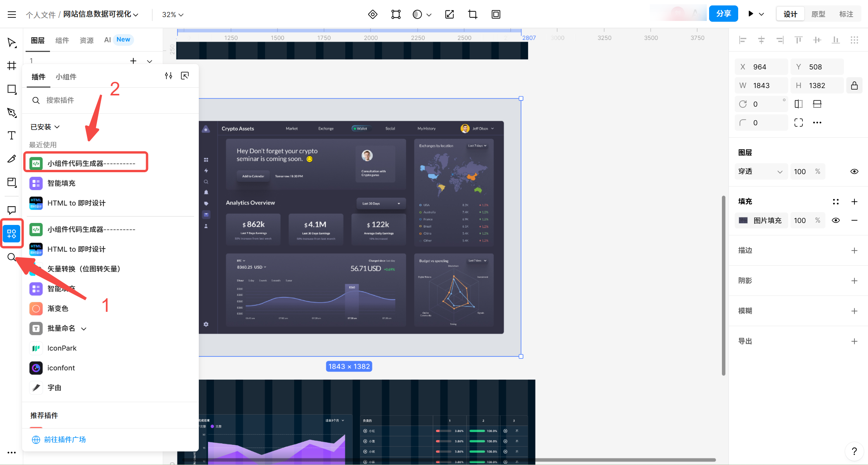Viewport: 868px width, 465px height.
Task: Switch to the 组件 tab
Action: click(62, 40)
